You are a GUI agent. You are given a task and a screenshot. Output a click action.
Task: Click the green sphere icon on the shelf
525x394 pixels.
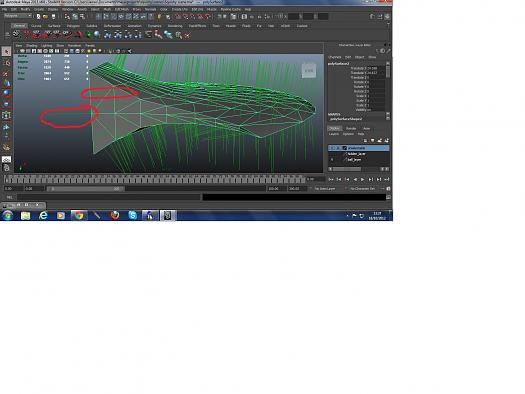point(89,34)
